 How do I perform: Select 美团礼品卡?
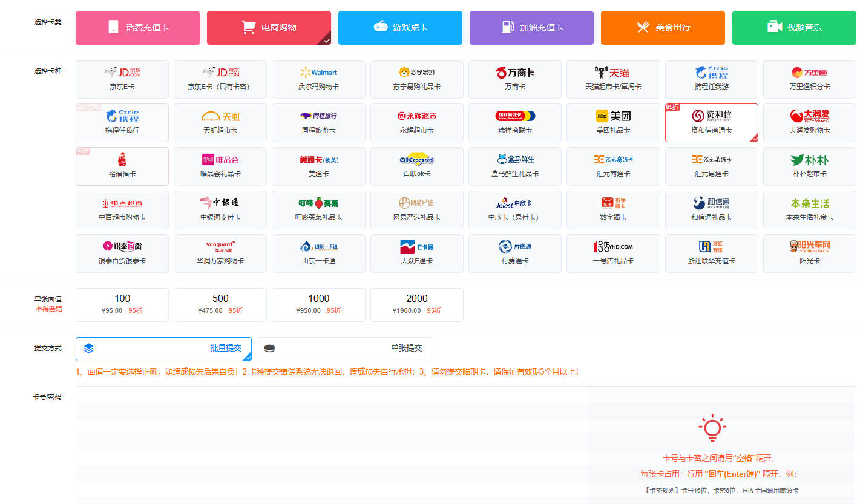[613, 123]
